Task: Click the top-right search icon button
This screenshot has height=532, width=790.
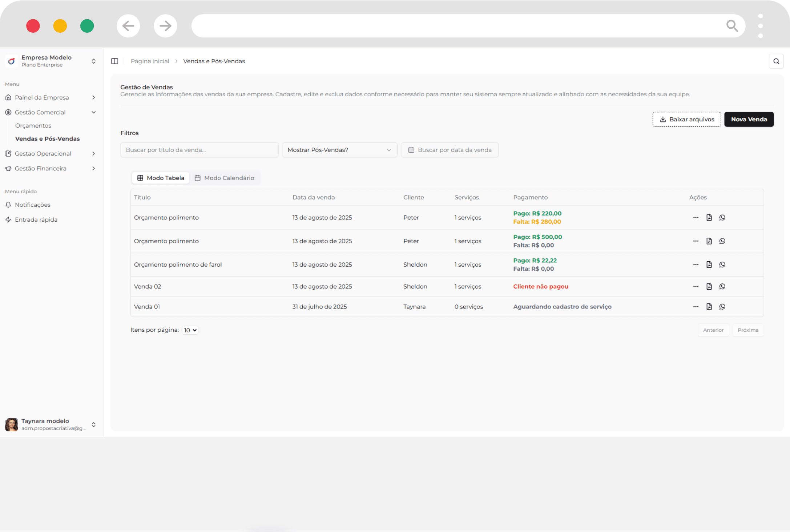Action: point(776,61)
